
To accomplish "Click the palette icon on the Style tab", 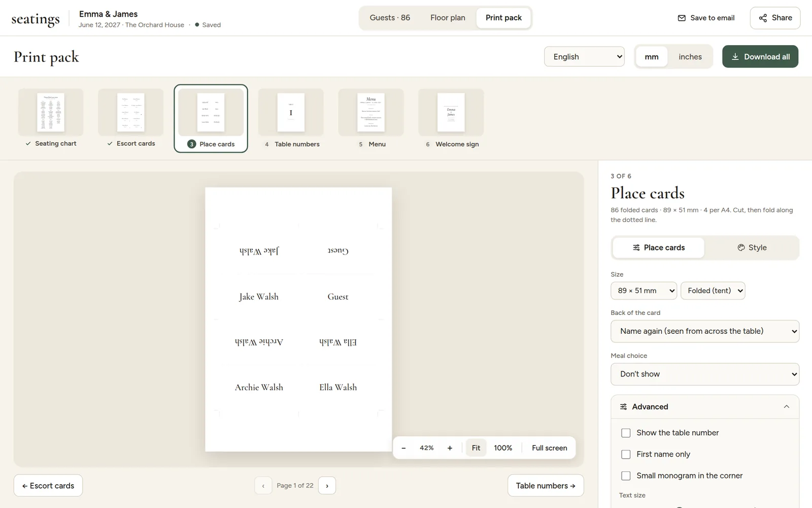I will tap(741, 247).
